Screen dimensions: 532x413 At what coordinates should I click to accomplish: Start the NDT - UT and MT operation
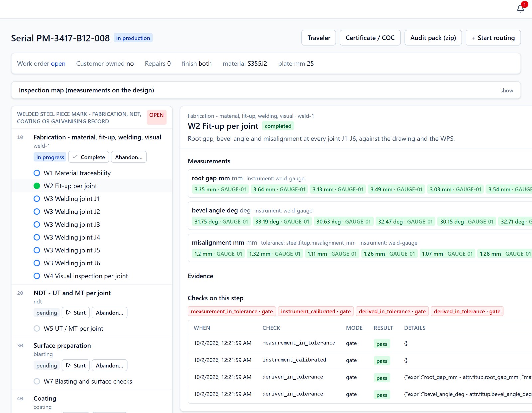pos(76,313)
